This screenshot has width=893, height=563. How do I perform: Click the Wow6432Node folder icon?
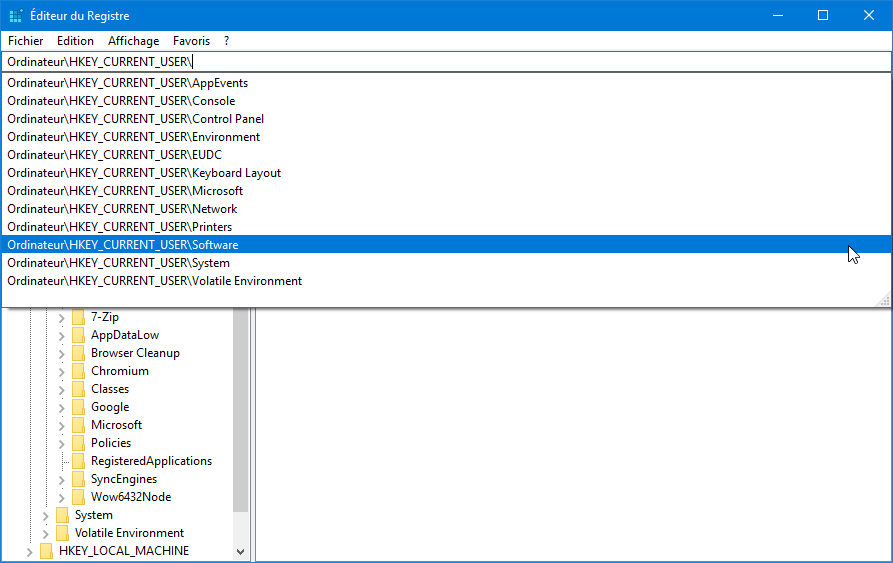(79, 497)
